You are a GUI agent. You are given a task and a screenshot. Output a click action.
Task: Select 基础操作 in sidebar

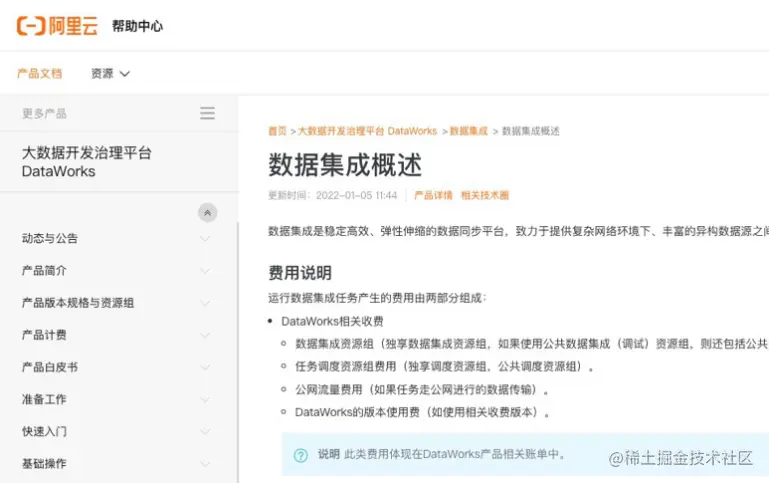[44, 464]
